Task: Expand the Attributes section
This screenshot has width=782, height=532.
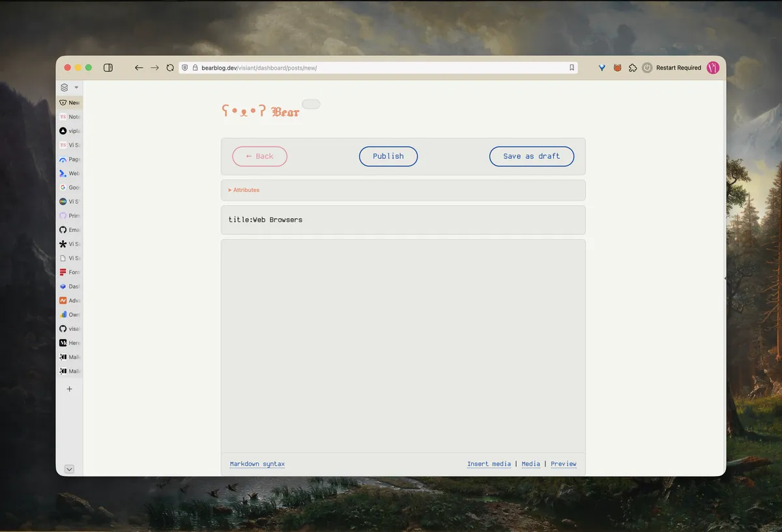Action: point(244,190)
